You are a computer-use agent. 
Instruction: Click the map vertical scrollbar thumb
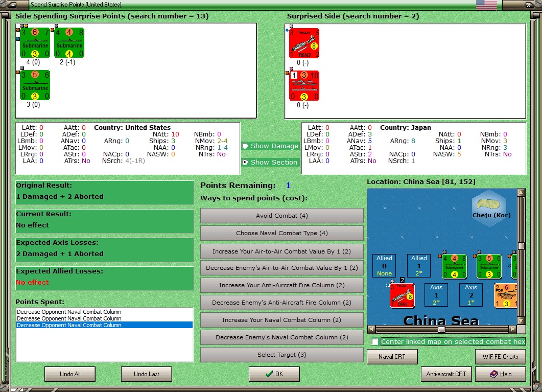tap(521, 246)
